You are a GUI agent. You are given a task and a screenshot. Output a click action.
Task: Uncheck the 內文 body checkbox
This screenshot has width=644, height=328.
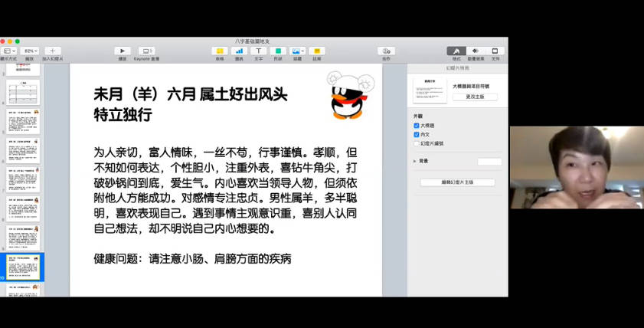[417, 134]
